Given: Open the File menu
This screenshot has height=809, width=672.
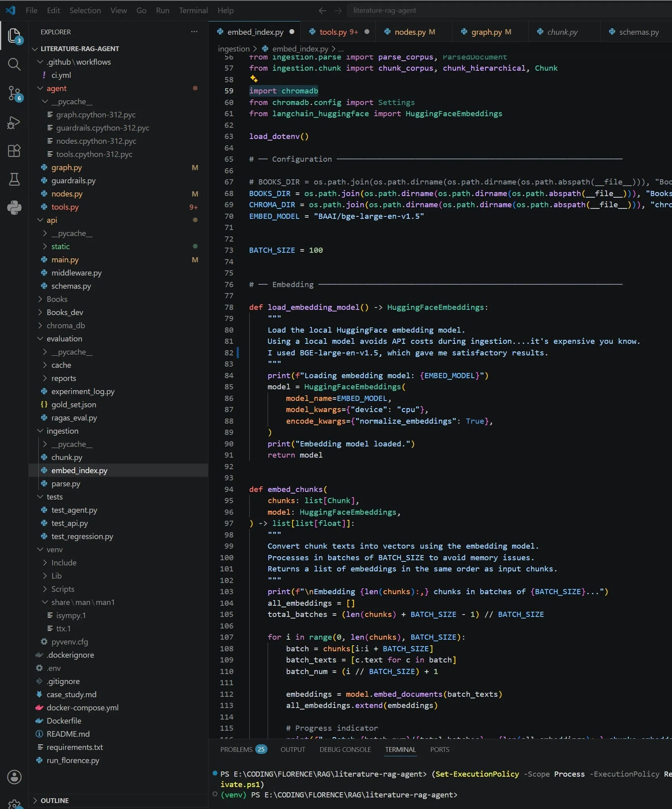Looking at the screenshot, I should (32, 10).
